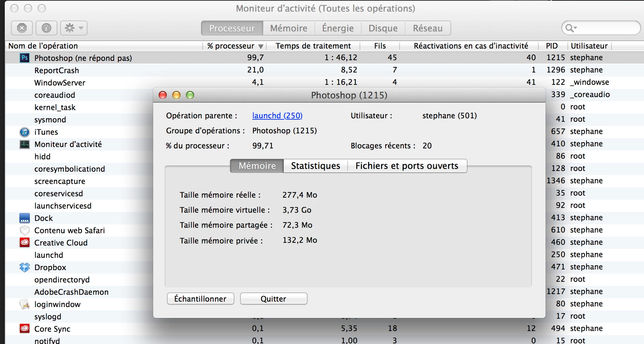Click the _windowse user cell
The width and height of the screenshot is (644, 344).
pyautogui.click(x=590, y=82)
